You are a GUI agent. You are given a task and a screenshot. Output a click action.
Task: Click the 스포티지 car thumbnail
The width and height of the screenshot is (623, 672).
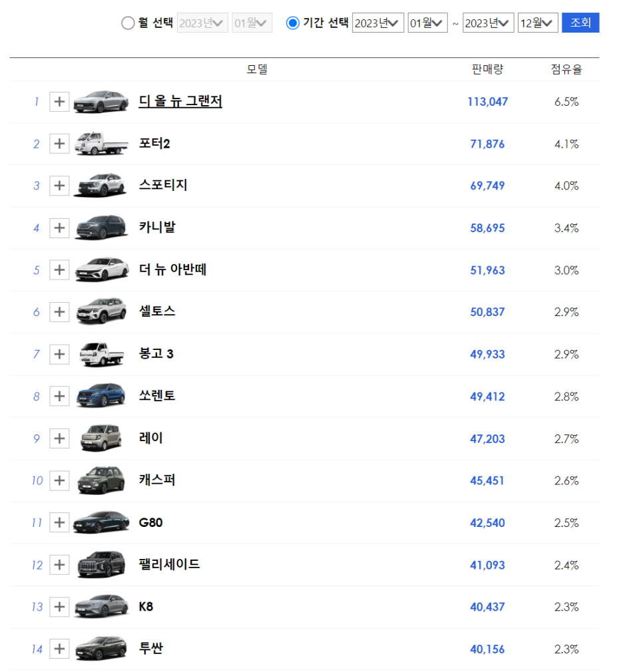[x=101, y=185]
